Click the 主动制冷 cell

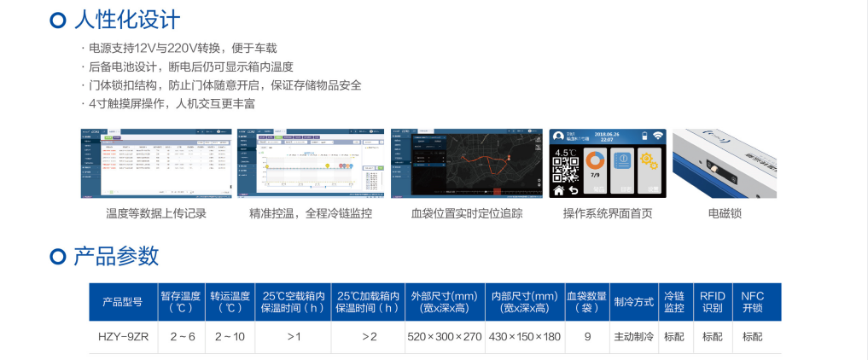click(634, 336)
